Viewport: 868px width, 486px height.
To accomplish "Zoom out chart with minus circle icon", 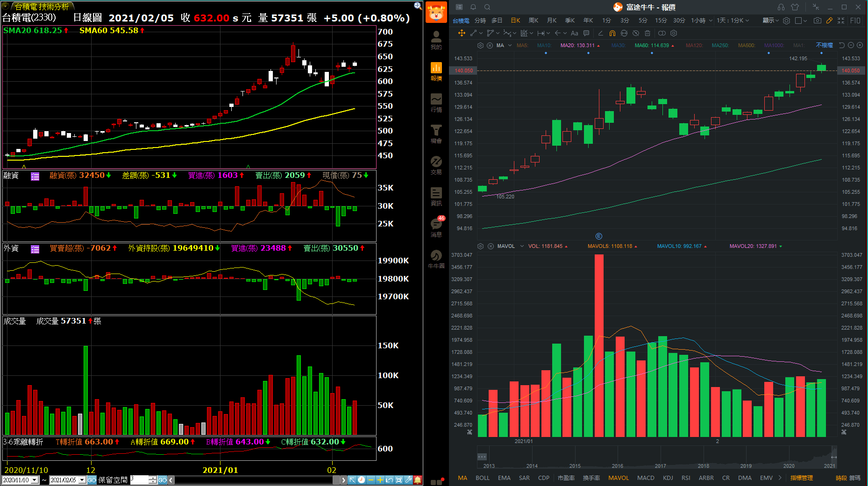I will (x=851, y=45).
